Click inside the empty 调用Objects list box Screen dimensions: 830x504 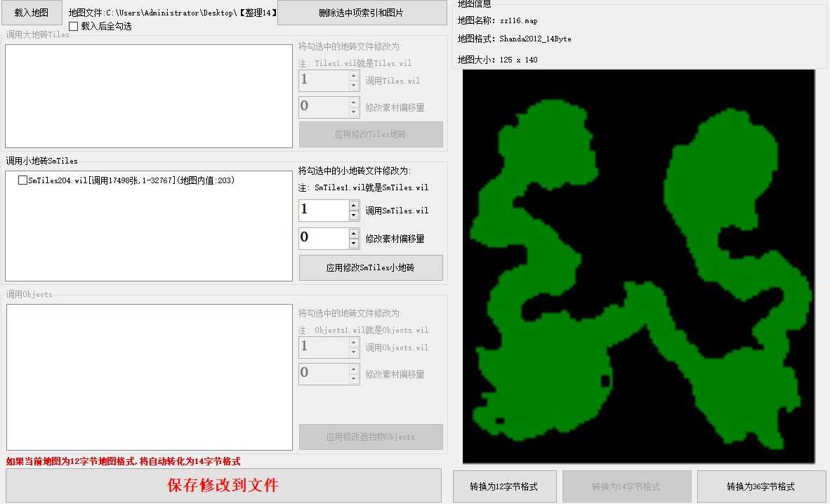pyautogui.click(x=148, y=377)
